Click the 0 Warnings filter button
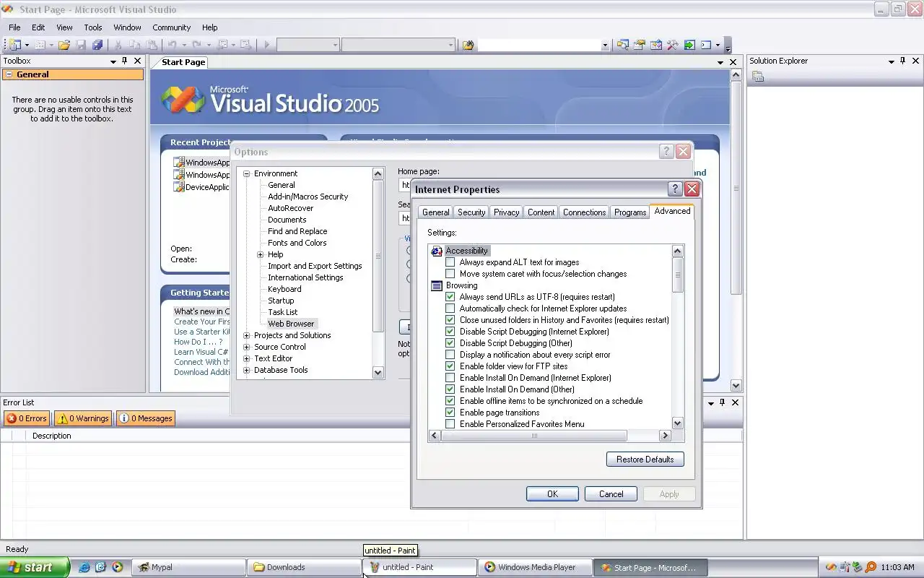Viewport: 924px width, 578px height. point(84,418)
